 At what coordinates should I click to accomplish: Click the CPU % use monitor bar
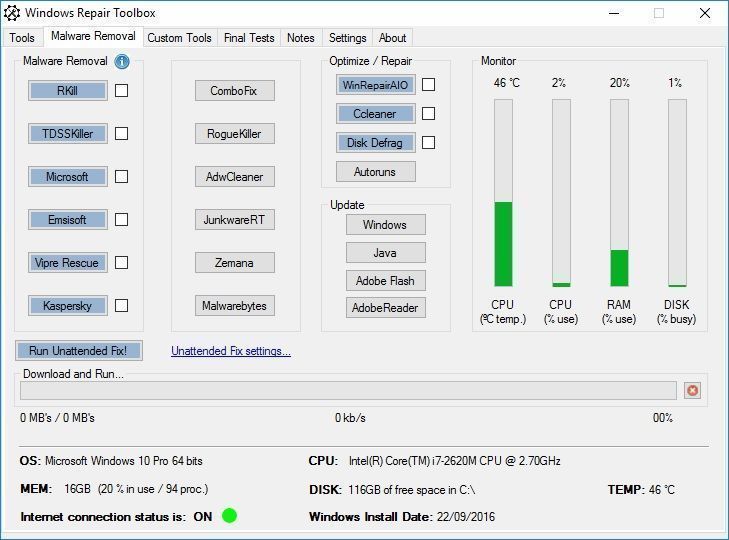coord(561,193)
